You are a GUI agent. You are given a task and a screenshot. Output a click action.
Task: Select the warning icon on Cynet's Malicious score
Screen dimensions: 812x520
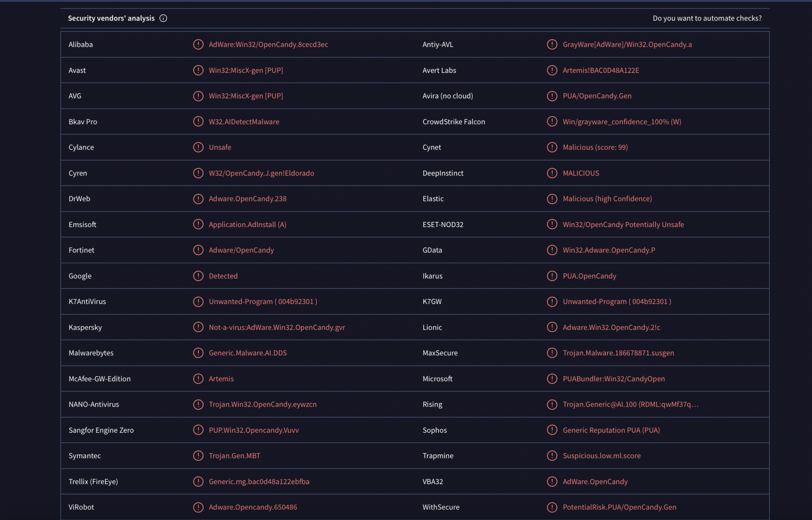(552, 147)
